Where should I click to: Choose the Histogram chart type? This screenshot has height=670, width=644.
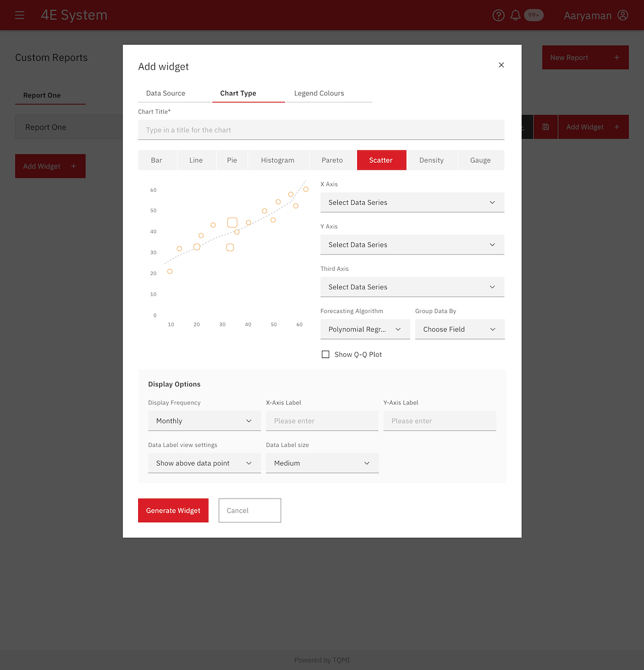(278, 160)
